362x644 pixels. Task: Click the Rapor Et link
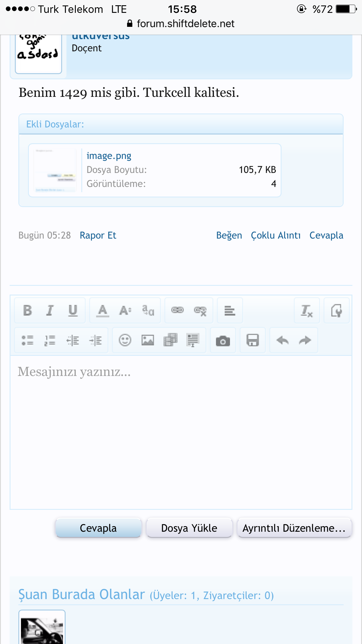[x=98, y=235]
